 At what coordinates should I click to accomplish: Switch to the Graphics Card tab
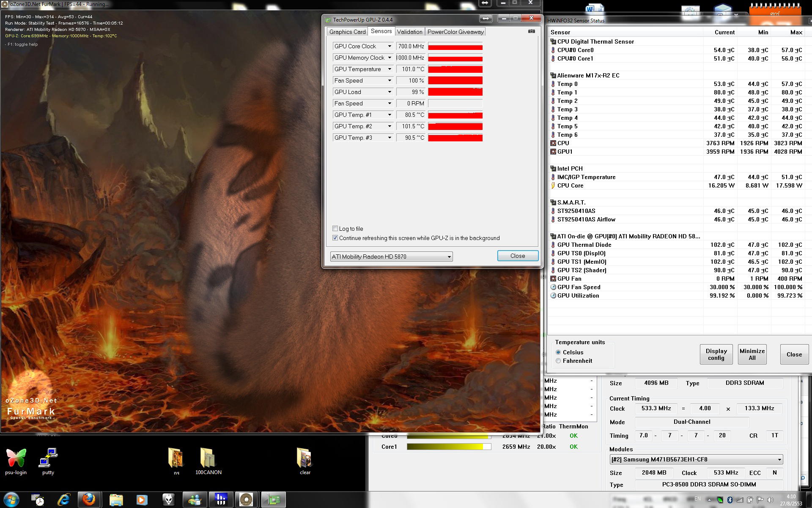tap(347, 32)
